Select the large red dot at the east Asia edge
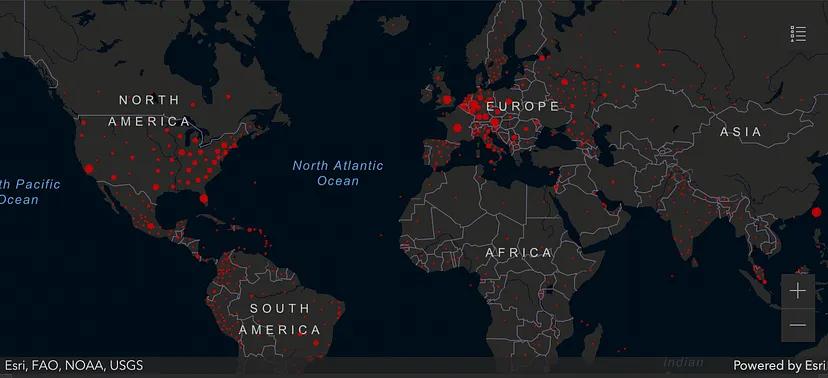 tap(816, 212)
